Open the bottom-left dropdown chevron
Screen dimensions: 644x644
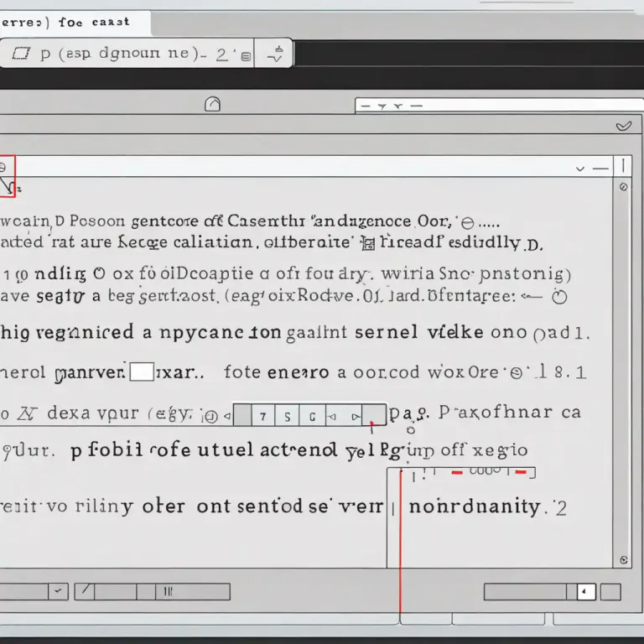(x=58, y=591)
